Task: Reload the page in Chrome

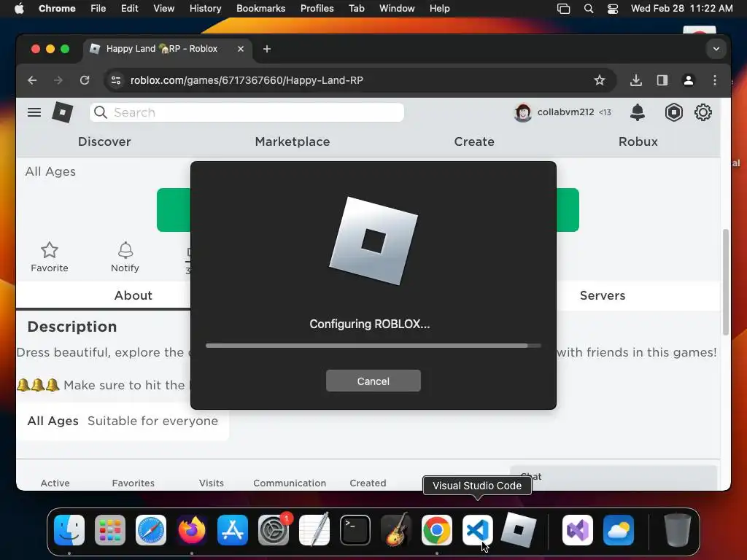Action: (85, 80)
